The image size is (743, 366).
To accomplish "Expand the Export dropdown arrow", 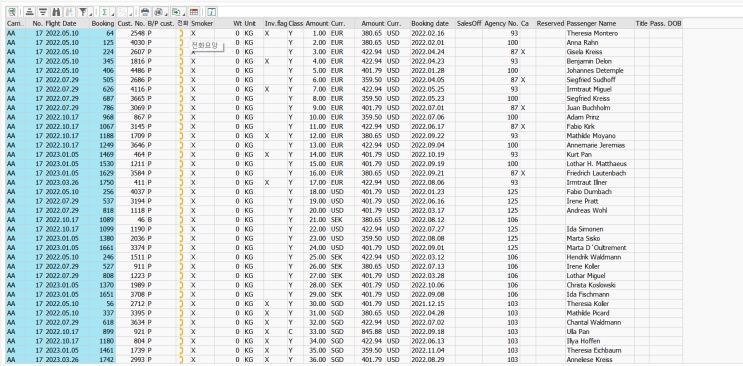I will [x=184, y=13].
